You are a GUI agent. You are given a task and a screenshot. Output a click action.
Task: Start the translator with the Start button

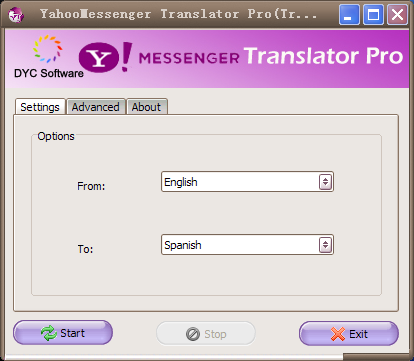[63, 333]
